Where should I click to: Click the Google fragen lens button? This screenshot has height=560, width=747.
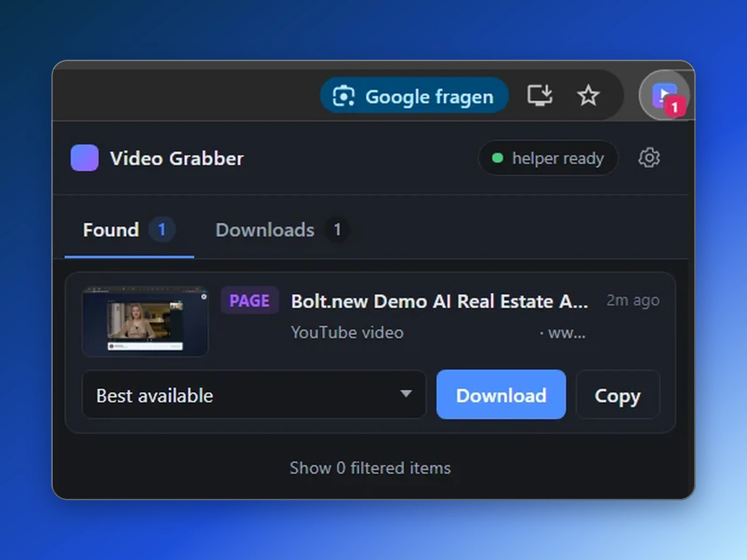coord(414,96)
